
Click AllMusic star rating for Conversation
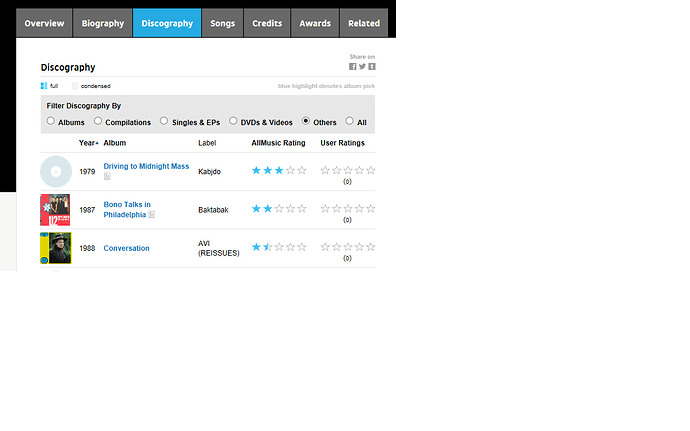tap(279, 247)
